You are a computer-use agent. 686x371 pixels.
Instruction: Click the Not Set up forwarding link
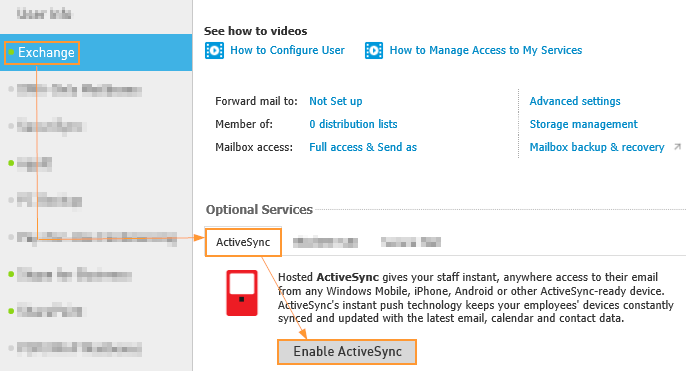(x=336, y=101)
